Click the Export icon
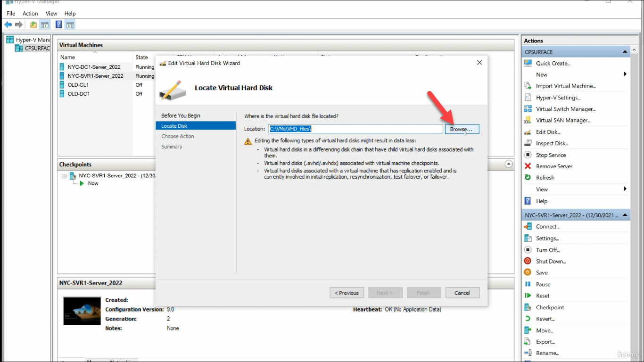Viewport: 644px width, 362px height. coord(528,342)
